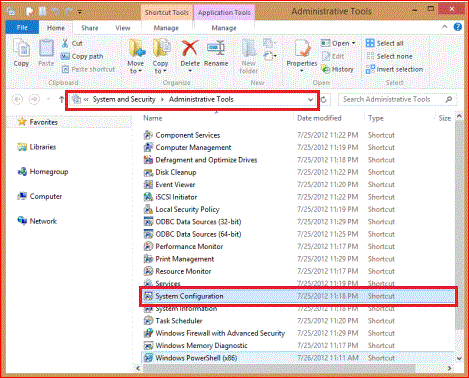Sort by the Name column header
This screenshot has width=469, height=378.
tap(153, 118)
